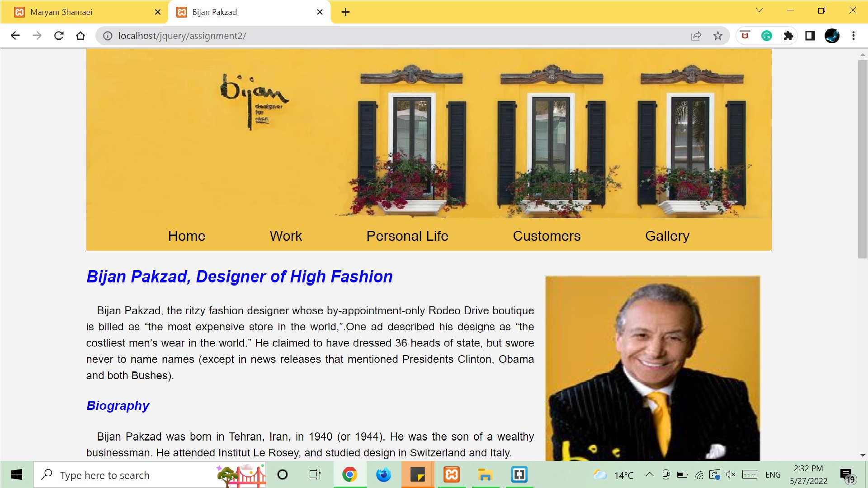Click the Bijan Pakzad portrait photo
Image resolution: width=868 pixels, height=488 pixels.
click(652, 368)
